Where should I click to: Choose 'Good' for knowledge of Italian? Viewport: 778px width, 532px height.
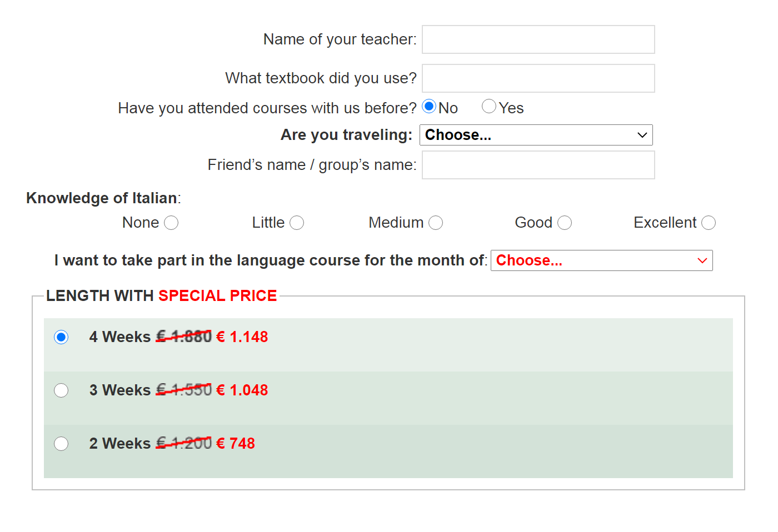coord(565,223)
